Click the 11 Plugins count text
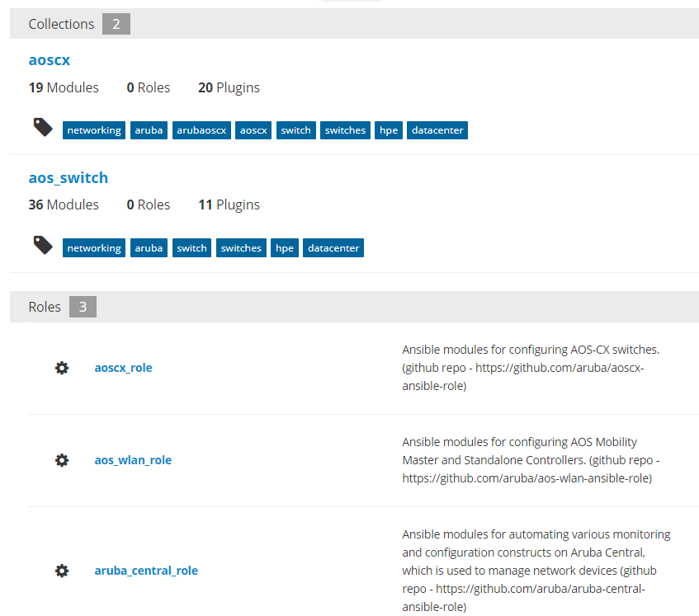This screenshot has width=699, height=616. 229,205
